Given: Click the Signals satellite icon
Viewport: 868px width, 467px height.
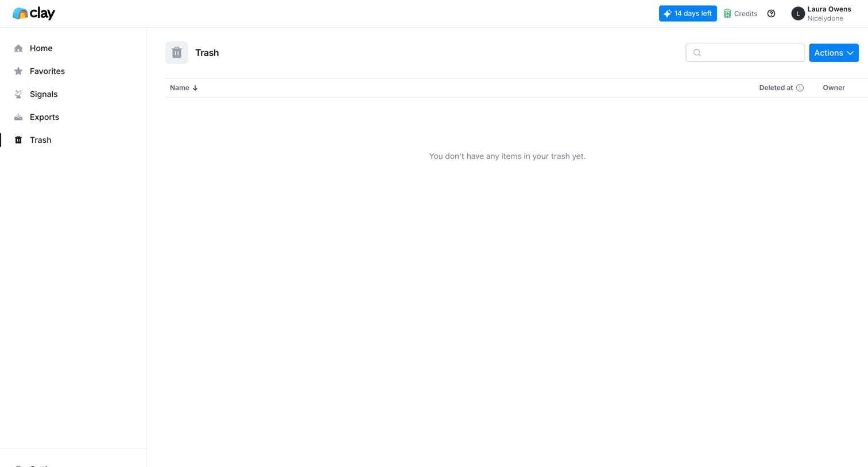Looking at the screenshot, I should pyautogui.click(x=18, y=94).
